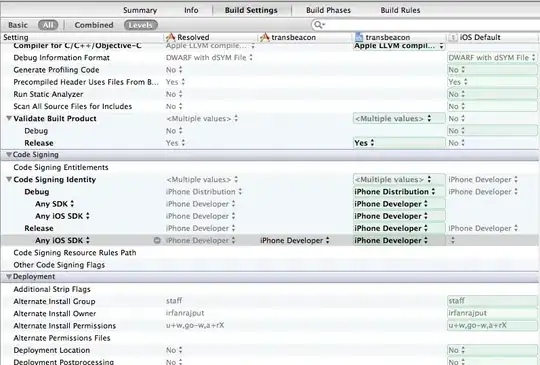
Task: Toggle the Levels view pill
Action: [141, 25]
